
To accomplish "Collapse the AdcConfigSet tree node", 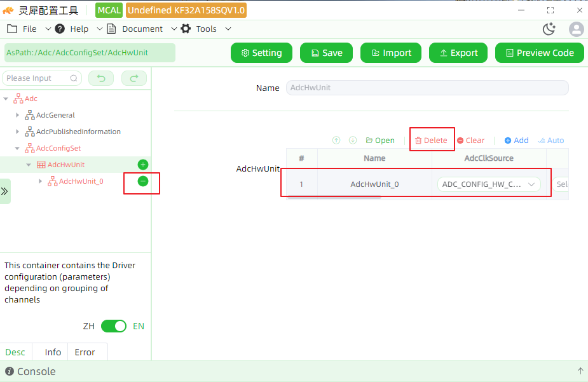I will [17, 148].
